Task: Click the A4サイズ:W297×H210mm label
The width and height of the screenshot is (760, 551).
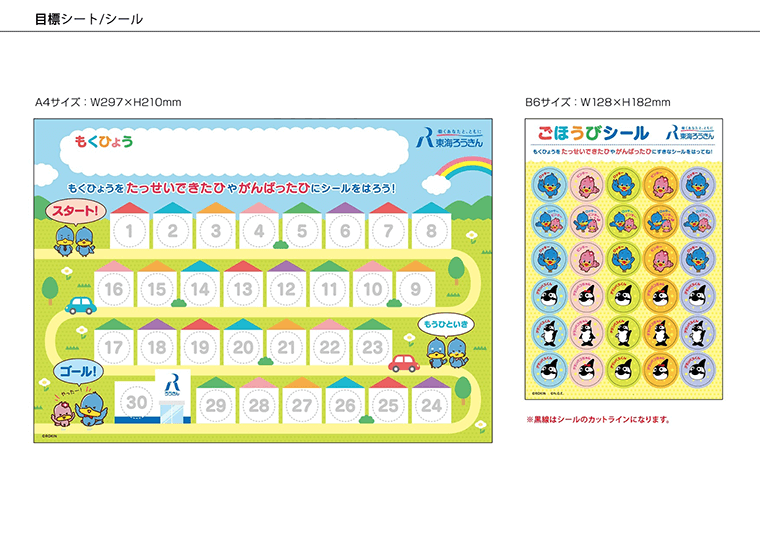Action: pyautogui.click(x=108, y=102)
